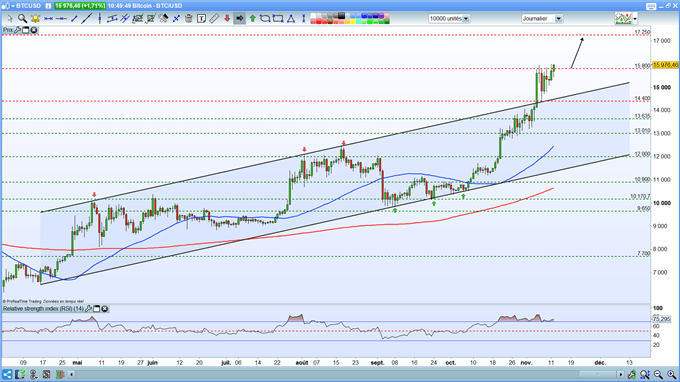Open the 10000 unités dropdown
This screenshot has height=382, width=680.
tap(449, 19)
